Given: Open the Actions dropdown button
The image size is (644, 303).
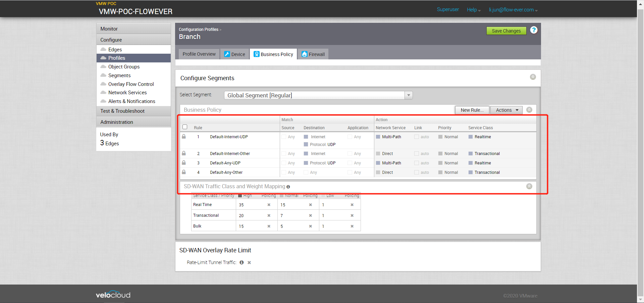Looking at the screenshot, I should (506, 110).
